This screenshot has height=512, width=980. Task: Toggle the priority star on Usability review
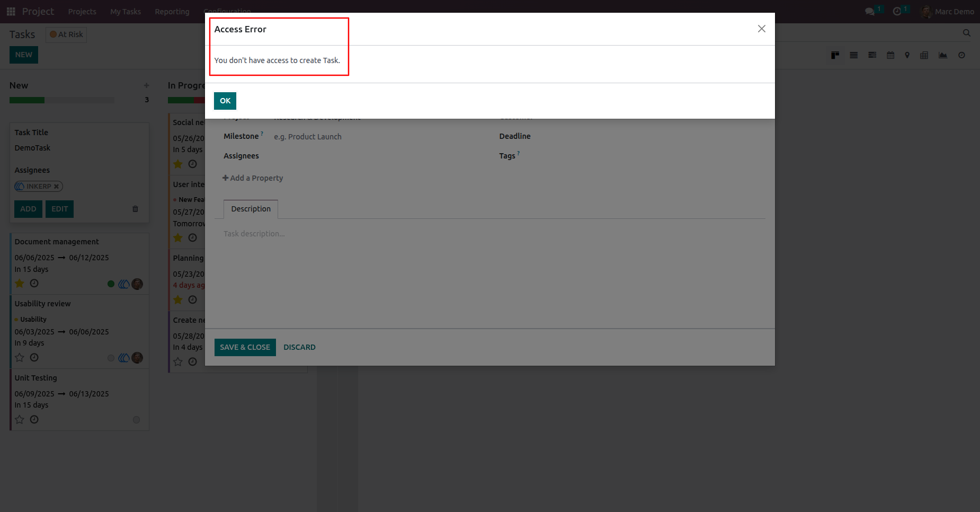click(x=20, y=358)
